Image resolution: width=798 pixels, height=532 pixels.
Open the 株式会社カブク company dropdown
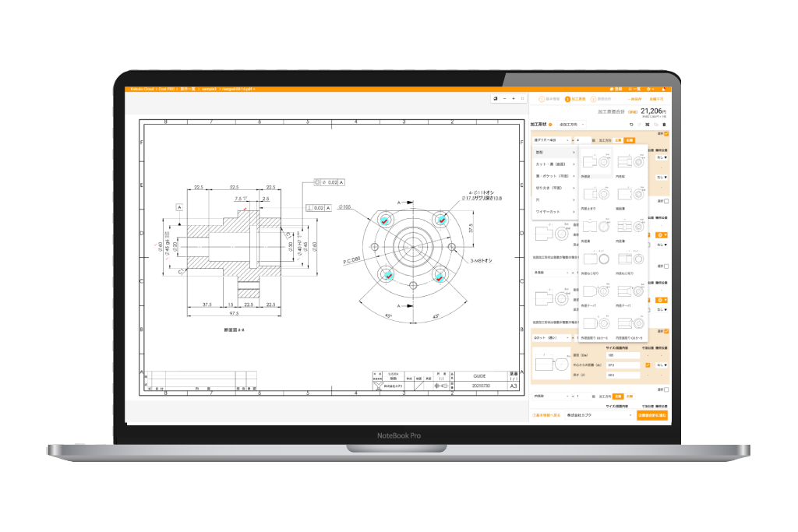coord(599,415)
